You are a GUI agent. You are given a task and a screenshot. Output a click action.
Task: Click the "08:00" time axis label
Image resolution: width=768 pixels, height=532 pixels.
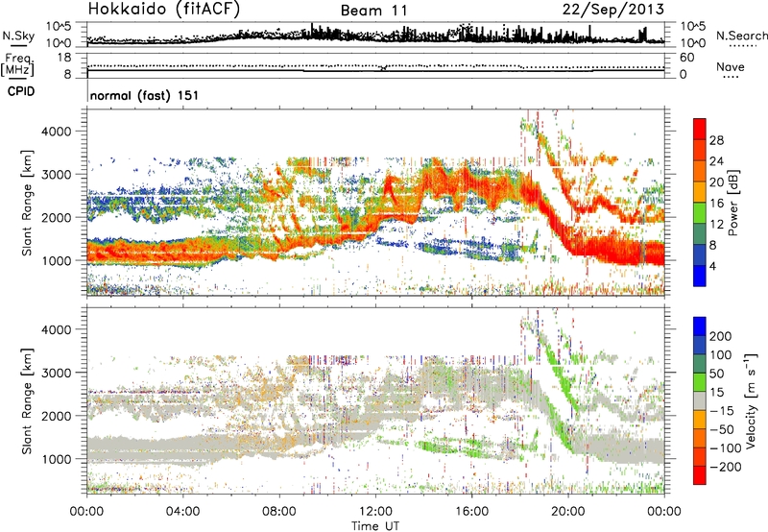click(x=278, y=512)
